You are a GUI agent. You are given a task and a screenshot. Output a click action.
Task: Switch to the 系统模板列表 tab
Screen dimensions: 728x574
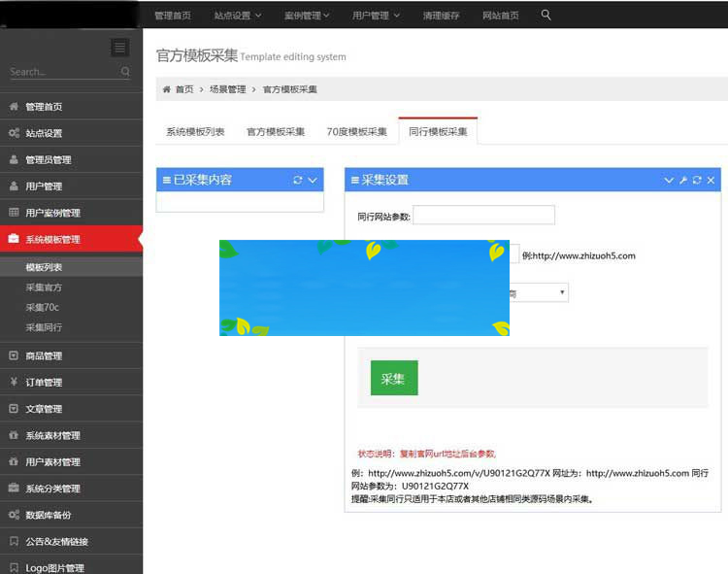pyautogui.click(x=195, y=132)
